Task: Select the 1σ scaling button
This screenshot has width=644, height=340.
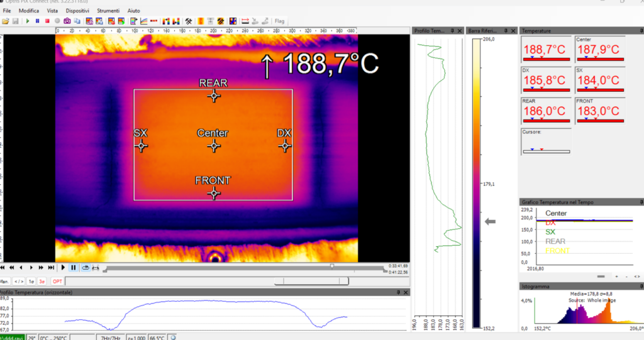Action: click(31, 282)
